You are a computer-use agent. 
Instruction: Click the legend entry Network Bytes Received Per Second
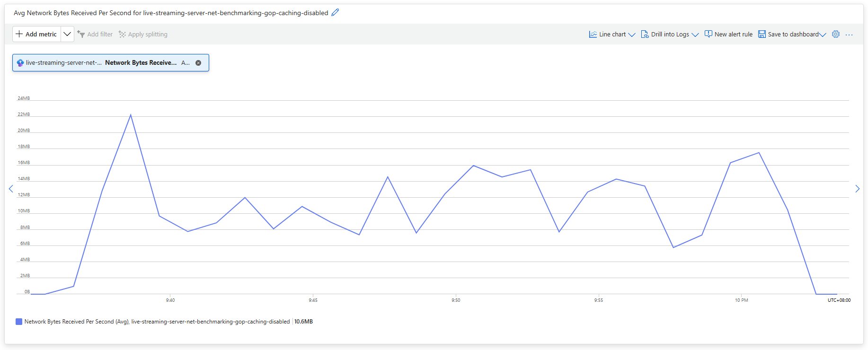[x=157, y=322]
